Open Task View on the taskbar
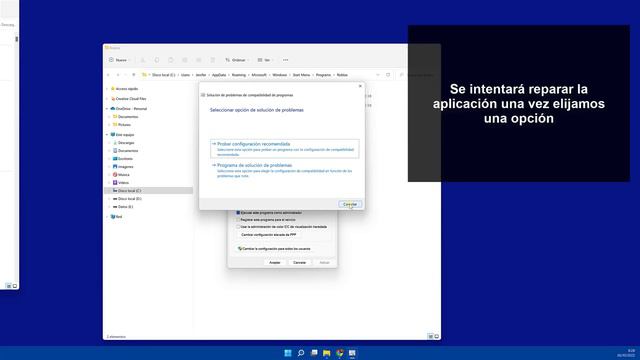This screenshot has height=360, width=640. click(x=314, y=353)
